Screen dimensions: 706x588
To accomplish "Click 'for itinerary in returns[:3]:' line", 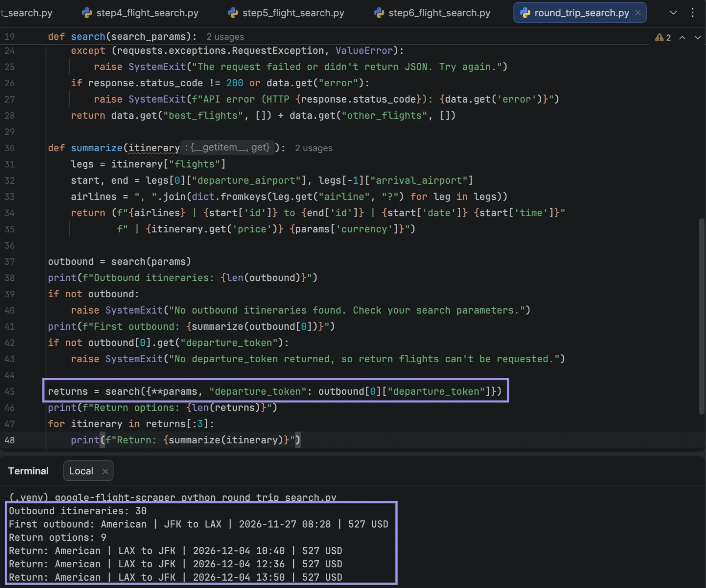I will click(x=131, y=424).
